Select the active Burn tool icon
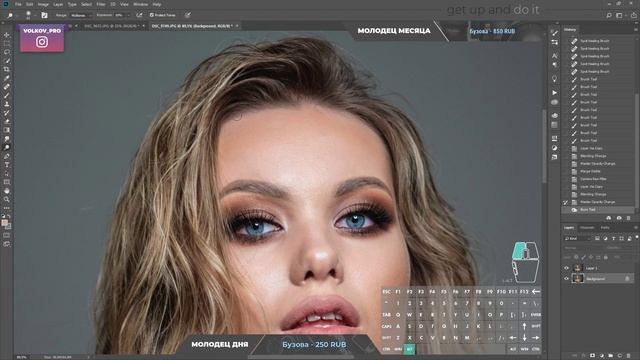 pos(7,147)
